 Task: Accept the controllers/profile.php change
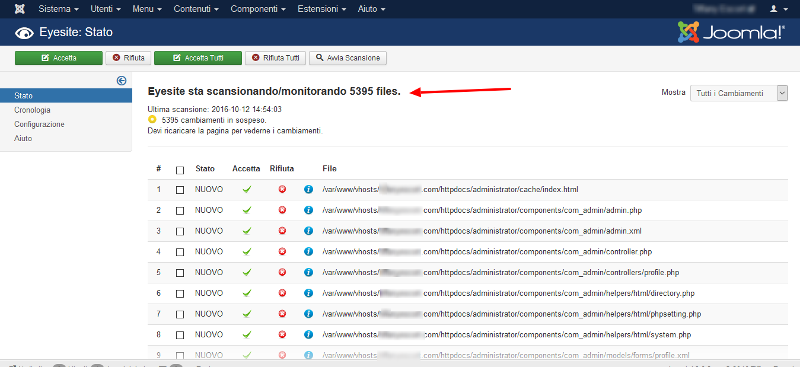(x=247, y=273)
